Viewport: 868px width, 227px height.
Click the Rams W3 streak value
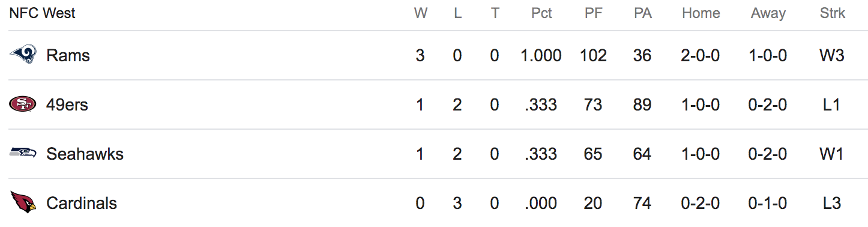832,56
